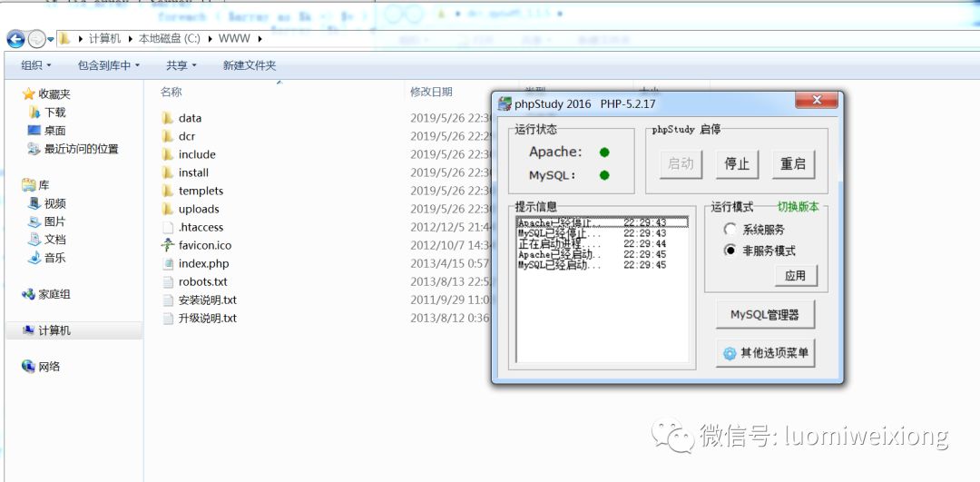Select the 非服务模式 radio option
Screen dimensions: 980x482
(x=730, y=251)
